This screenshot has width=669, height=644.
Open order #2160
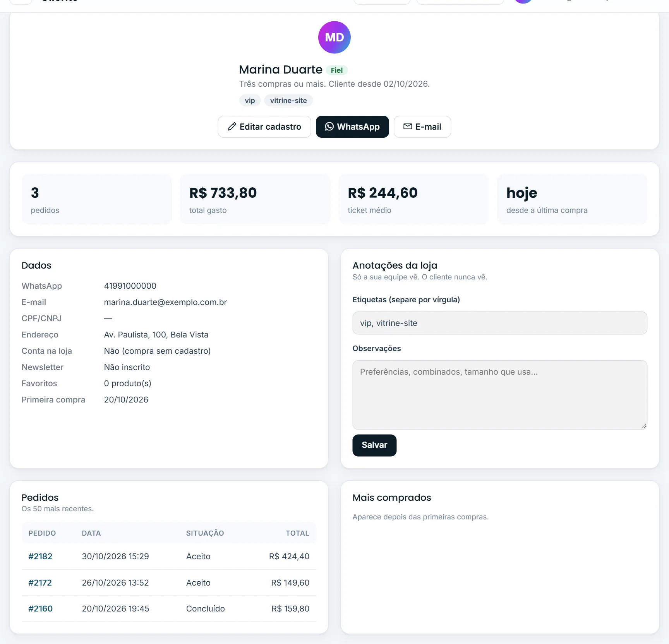click(41, 609)
